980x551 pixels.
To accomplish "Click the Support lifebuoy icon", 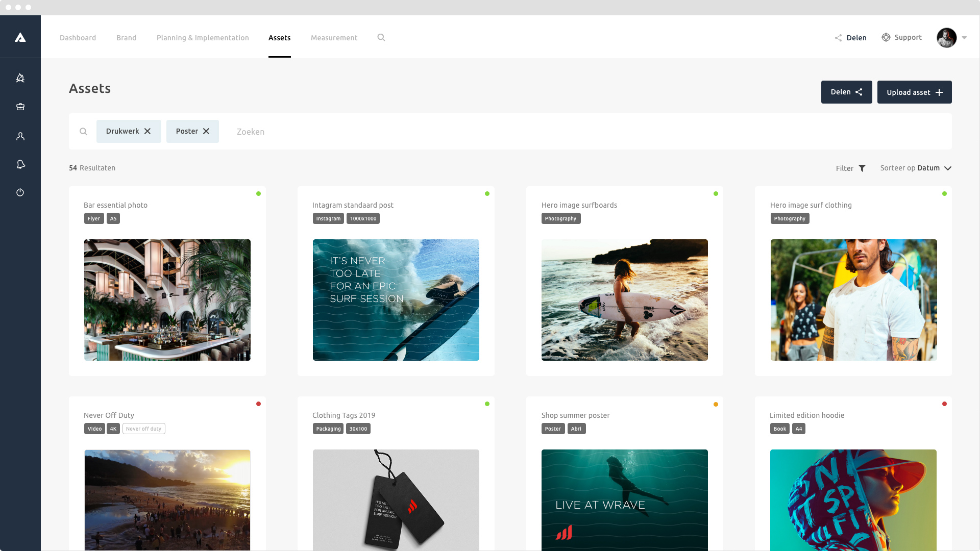I will point(886,37).
